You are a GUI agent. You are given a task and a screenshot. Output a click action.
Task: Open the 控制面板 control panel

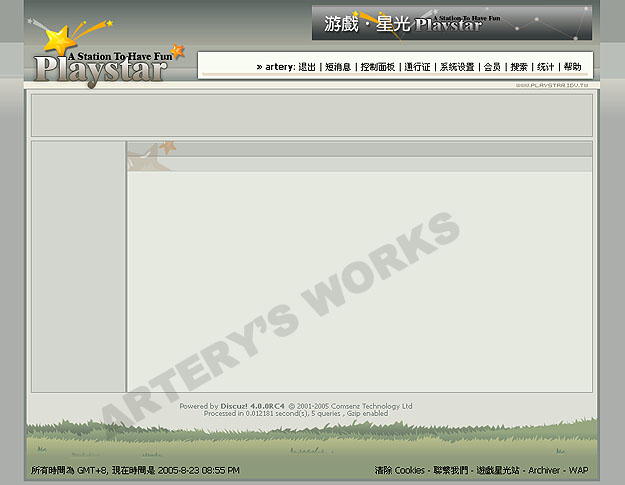(x=377, y=67)
